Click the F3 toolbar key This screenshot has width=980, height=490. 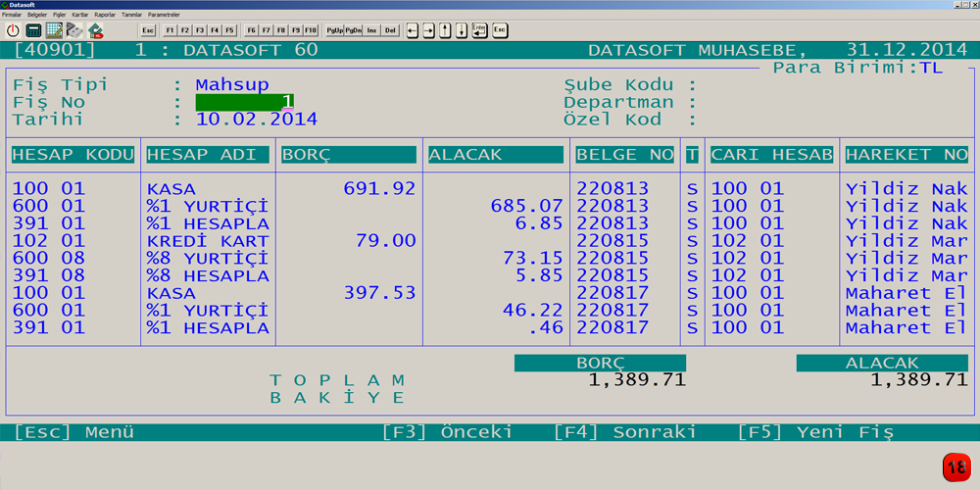tap(199, 30)
